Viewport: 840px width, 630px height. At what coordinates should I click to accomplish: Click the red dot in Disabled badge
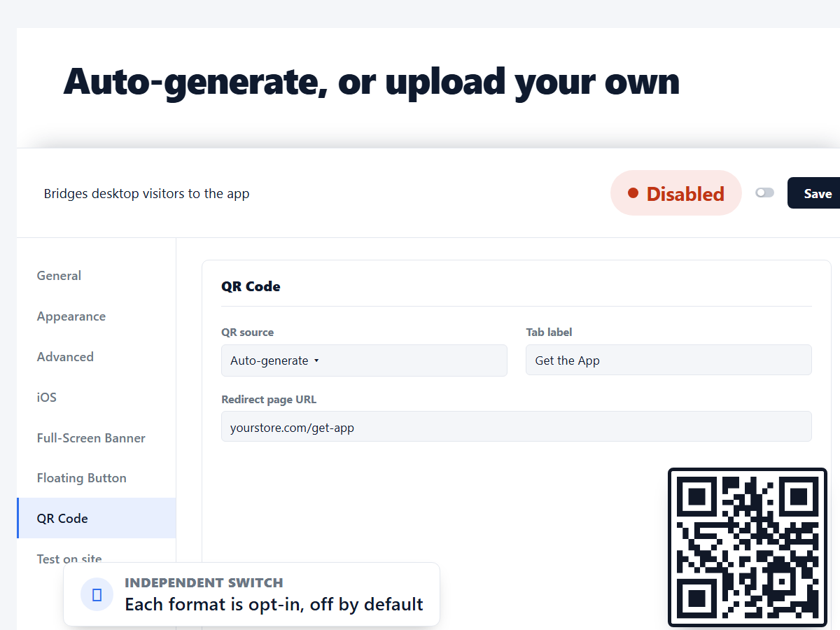coord(633,193)
